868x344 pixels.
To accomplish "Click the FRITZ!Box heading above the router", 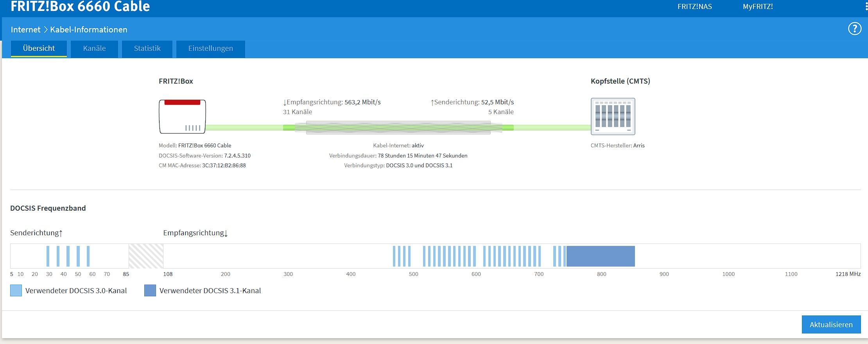I will coord(176,81).
